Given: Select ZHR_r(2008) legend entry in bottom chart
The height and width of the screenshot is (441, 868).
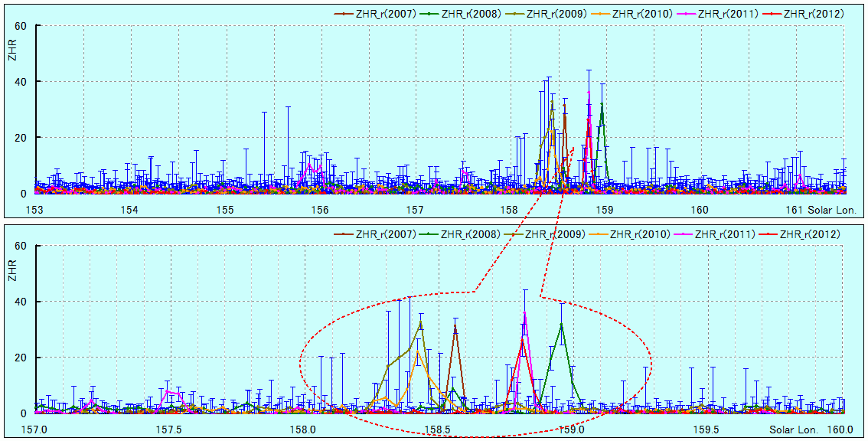Looking at the screenshot, I should (459, 234).
